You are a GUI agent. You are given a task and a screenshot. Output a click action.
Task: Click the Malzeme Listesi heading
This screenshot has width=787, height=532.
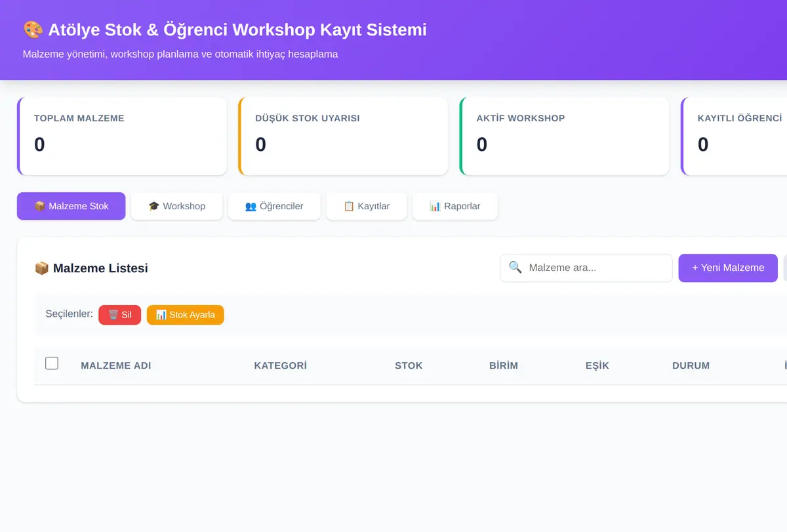[91, 268]
